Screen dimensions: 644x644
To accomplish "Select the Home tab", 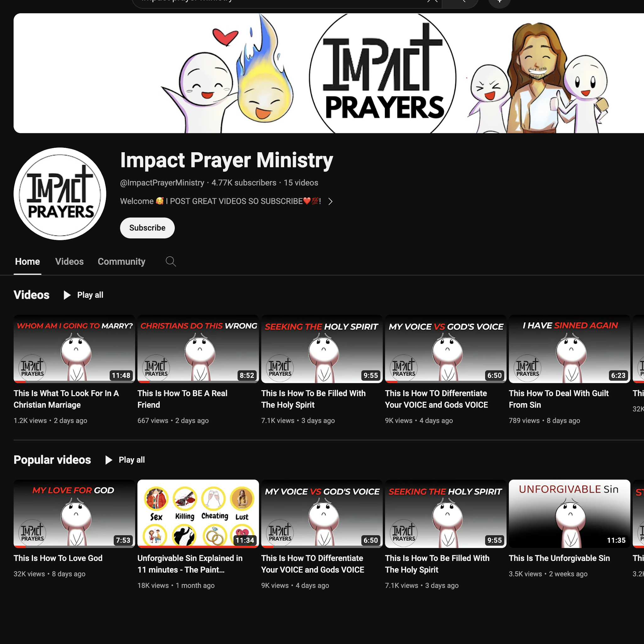I will (x=27, y=261).
